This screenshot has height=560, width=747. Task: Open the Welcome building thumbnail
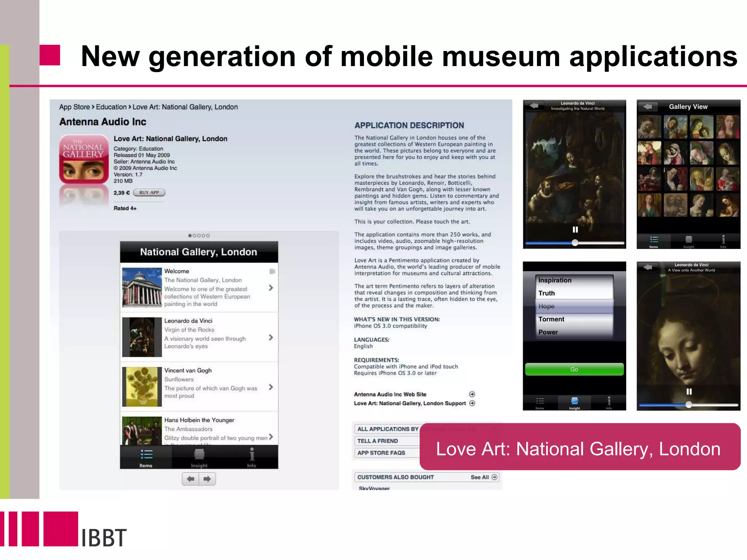[x=142, y=288]
